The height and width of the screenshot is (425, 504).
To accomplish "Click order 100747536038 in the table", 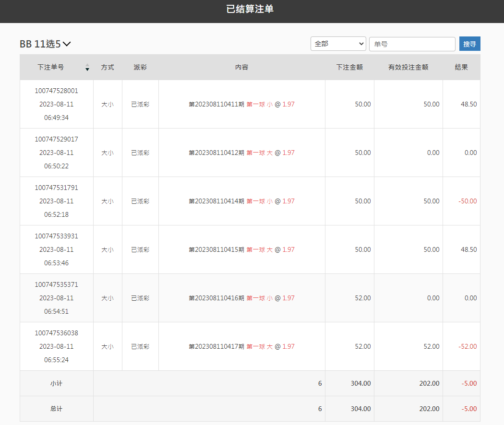I will coord(56,333).
